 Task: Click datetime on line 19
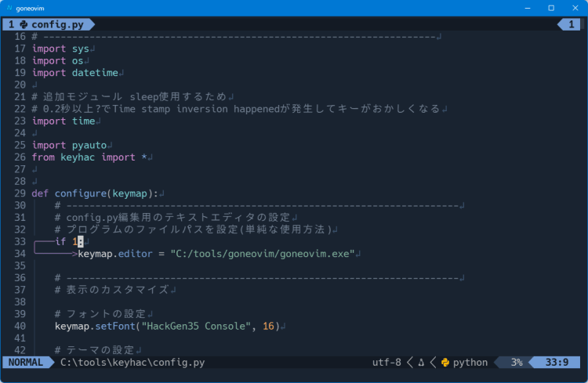(95, 73)
